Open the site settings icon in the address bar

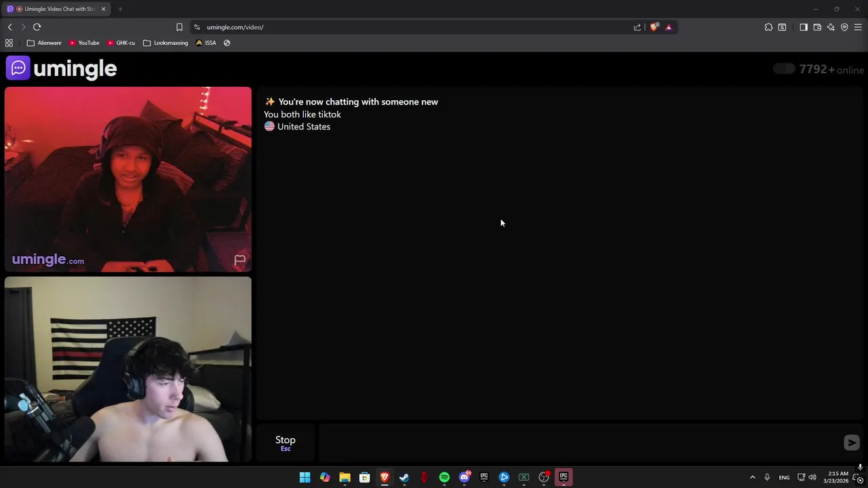[197, 27]
